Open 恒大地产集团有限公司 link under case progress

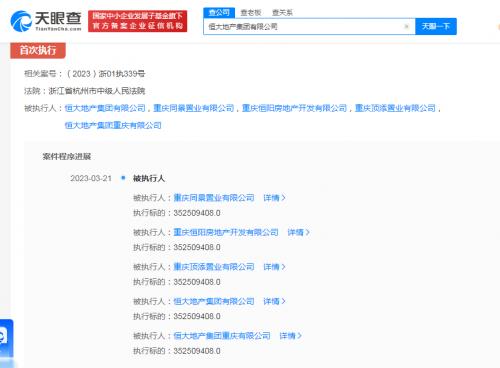[214, 301]
